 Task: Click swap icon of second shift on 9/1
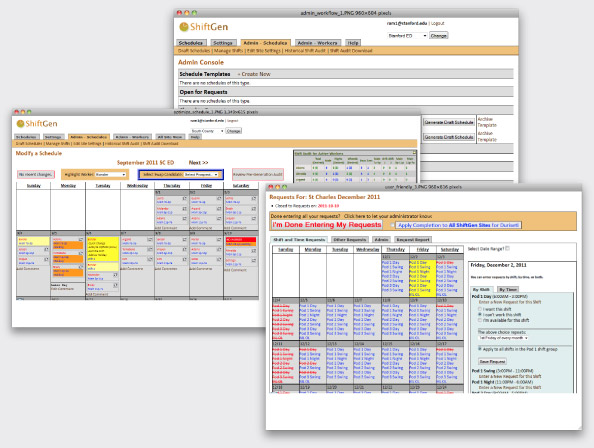point(184,209)
